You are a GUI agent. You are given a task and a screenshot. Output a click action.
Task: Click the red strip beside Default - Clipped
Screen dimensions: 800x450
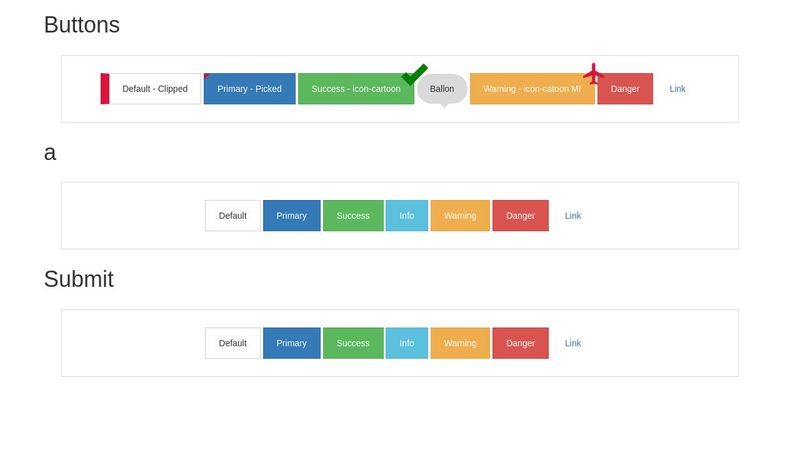[105, 89]
